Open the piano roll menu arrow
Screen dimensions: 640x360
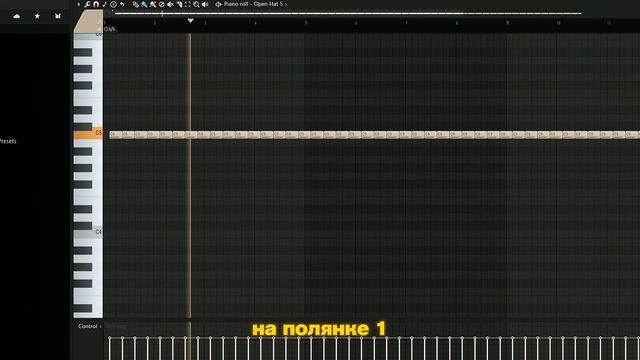coord(79,4)
